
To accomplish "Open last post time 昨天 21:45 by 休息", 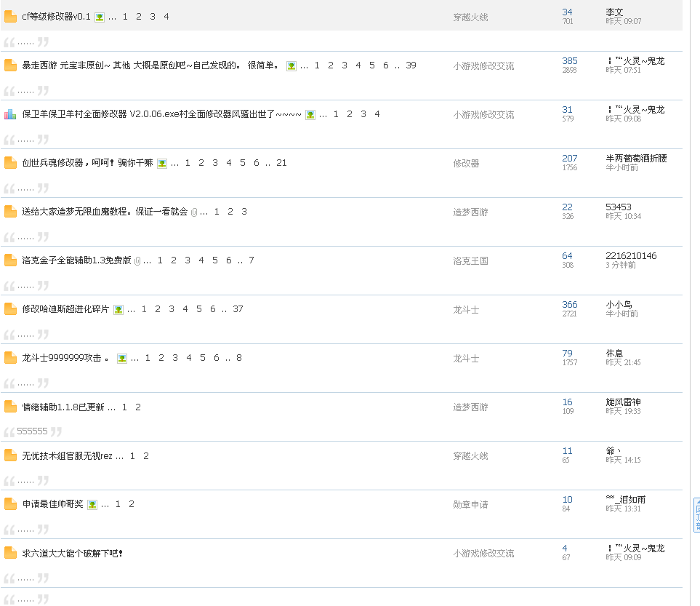I will 623,362.
